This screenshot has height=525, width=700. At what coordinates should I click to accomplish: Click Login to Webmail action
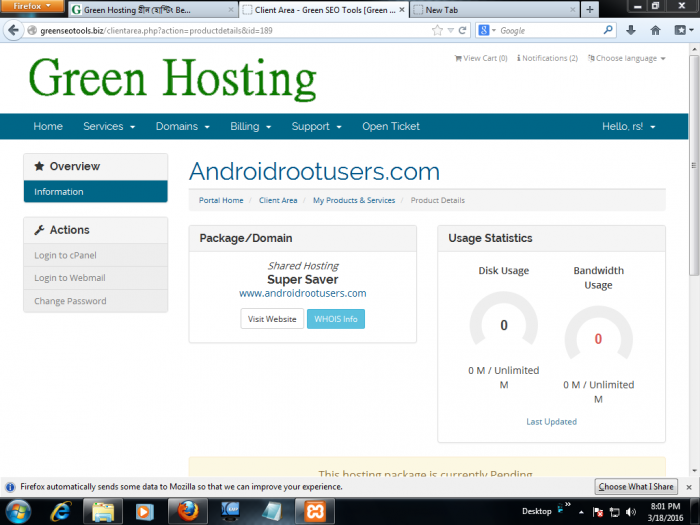click(96, 278)
